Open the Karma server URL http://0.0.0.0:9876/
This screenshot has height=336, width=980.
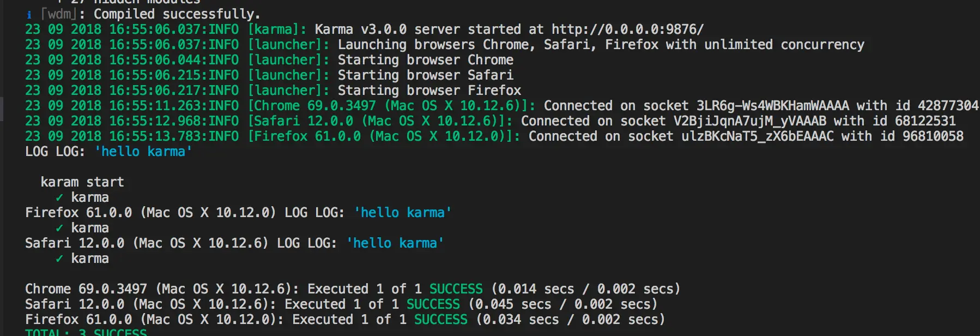tap(627, 29)
